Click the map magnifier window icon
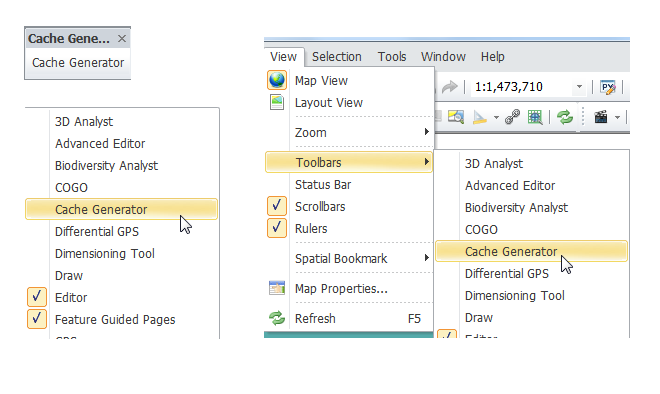Image resolution: width=660 pixels, height=394 pixels. [x=456, y=117]
